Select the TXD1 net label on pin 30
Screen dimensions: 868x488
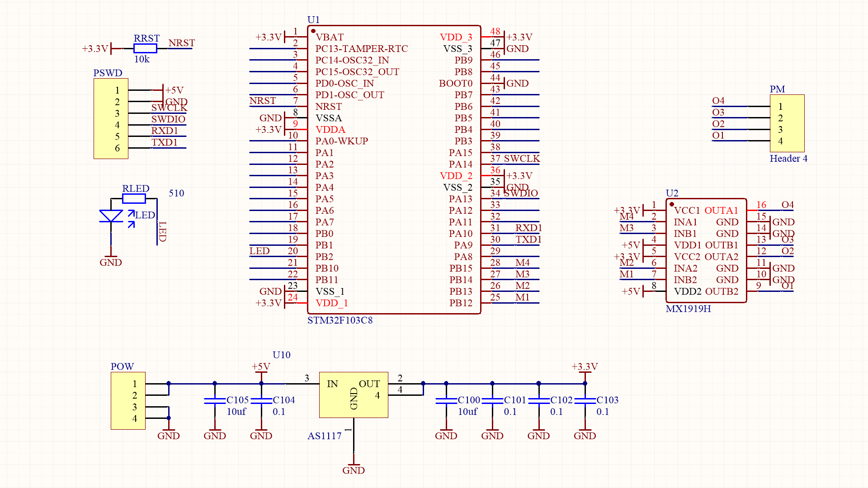(x=528, y=240)
